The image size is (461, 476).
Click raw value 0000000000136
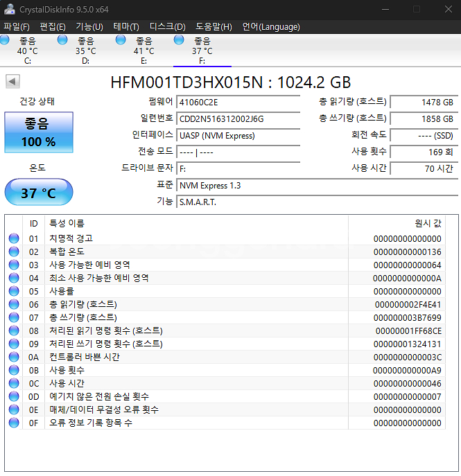coord(407,252)
